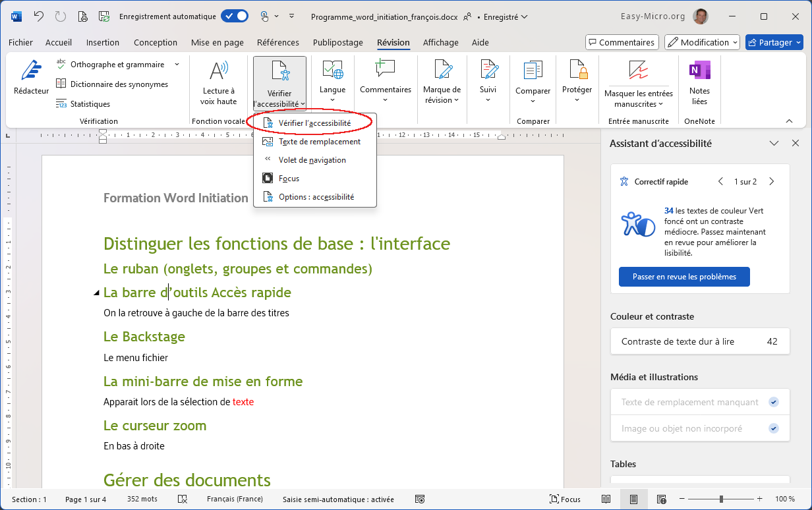Image resolution: width=812 pixels, height=510 pixels.
Task: Select Focus in accessibility dropdown menu
Action: point(315,178)
